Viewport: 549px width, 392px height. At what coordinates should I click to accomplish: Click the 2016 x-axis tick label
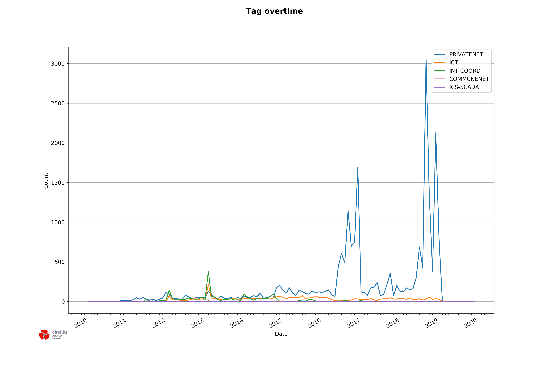coord(314,323)
